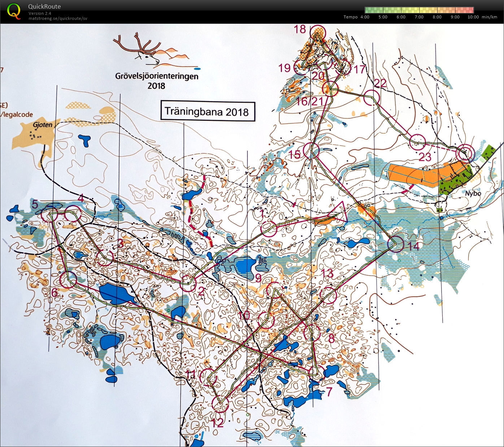Screen dimensions: 504x447
Task: Click the 16/21 control label
Action: pos(309,101)
